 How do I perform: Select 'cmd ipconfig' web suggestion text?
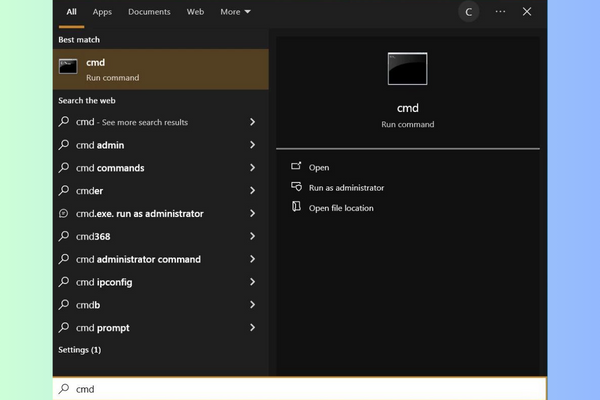[104, 282]
